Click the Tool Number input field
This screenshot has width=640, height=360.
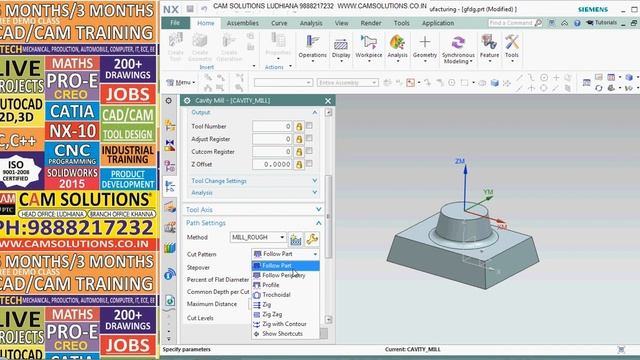[272, 127]
